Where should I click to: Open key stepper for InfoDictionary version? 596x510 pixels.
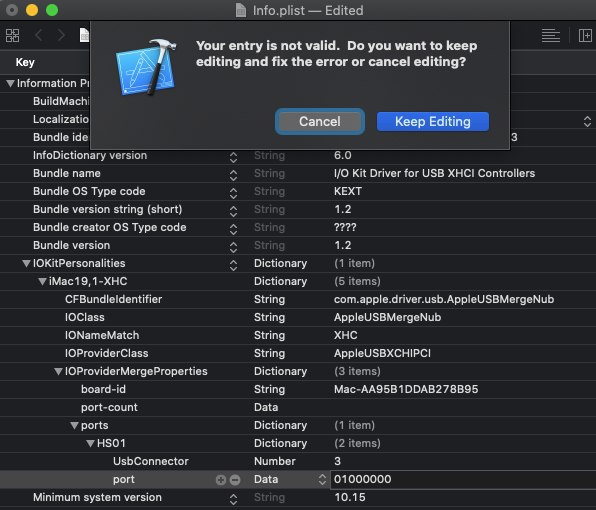pyautogui.click(x=233, y=157)
